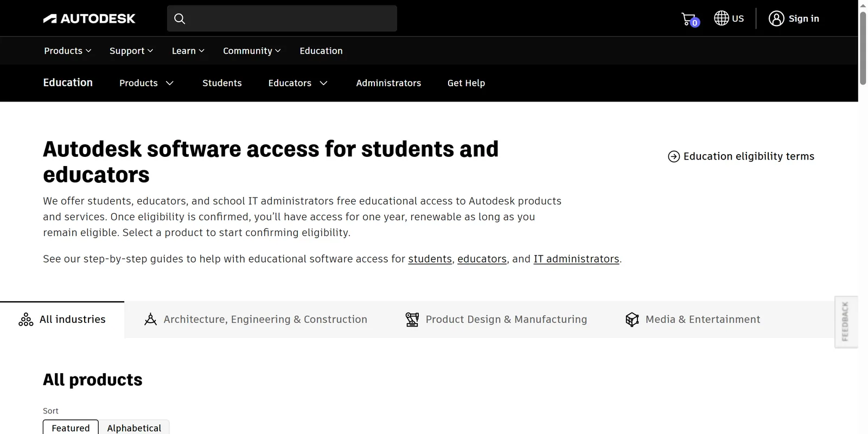Click the circled arrow beside Education eligibility terms
This screenshot has width=868, height=434.
point(674,156)
